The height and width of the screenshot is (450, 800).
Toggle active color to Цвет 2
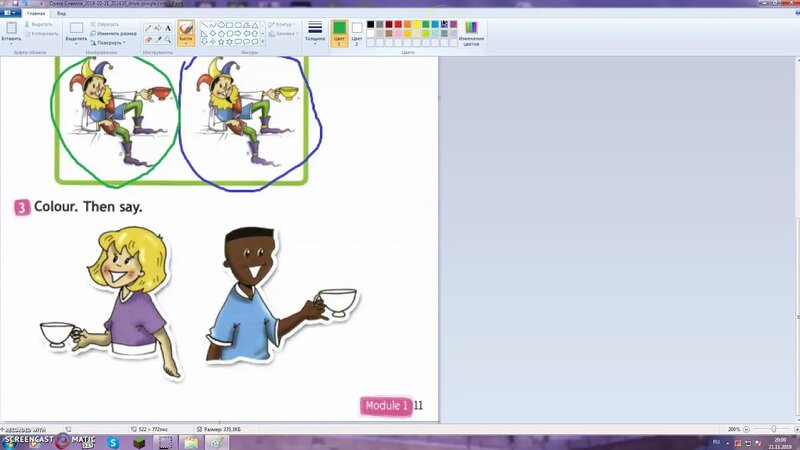pos(357,33)
